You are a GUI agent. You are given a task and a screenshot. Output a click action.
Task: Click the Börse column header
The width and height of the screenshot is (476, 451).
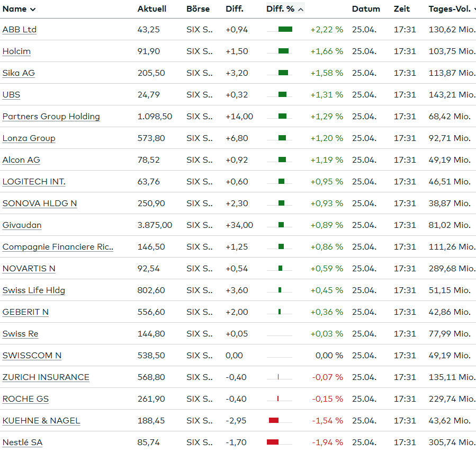(197, 9)
